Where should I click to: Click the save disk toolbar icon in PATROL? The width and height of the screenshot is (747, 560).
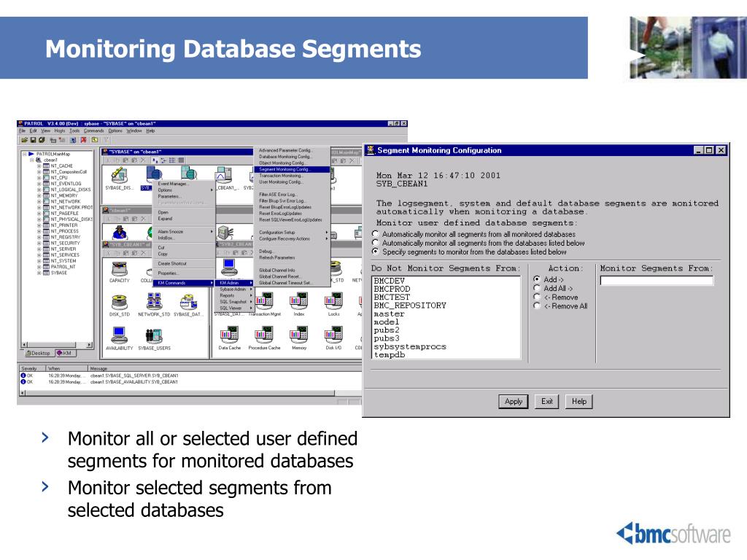point(33,140)
